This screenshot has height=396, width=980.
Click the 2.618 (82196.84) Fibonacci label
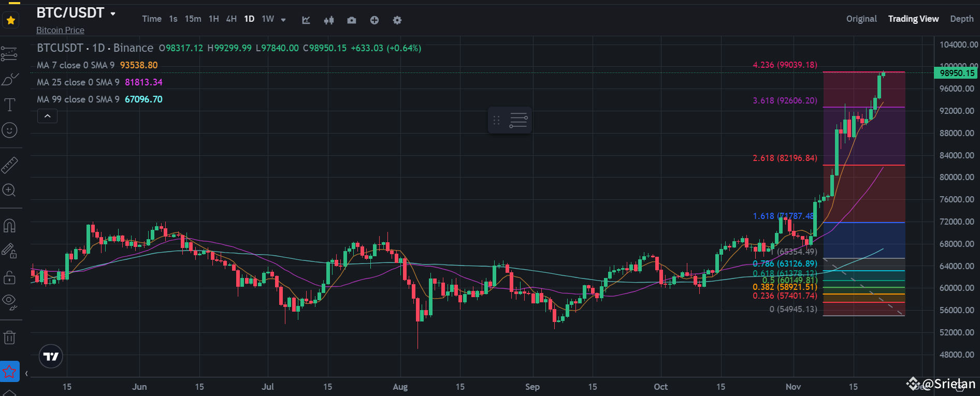pyautogui.click(x=785, y=158)
